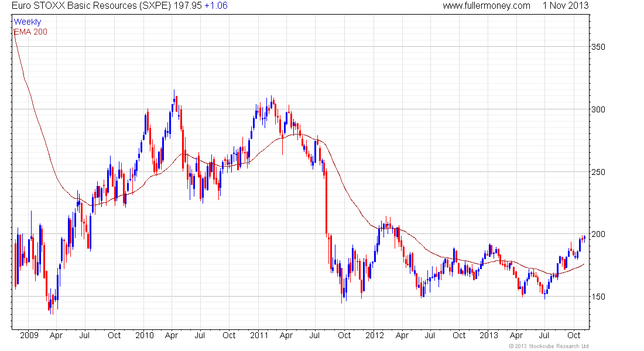Screen dimensions: 644x351
Task: Click the 'Oct' label just before 2012
Action: [x=344, y=335]
